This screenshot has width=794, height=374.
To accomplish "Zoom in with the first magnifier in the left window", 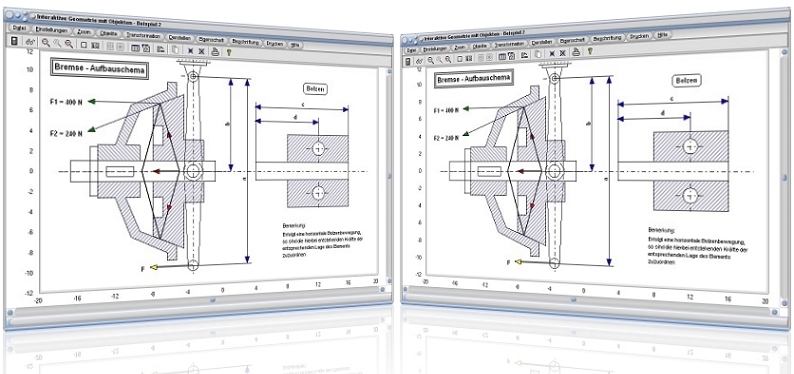I will point(46,43).
